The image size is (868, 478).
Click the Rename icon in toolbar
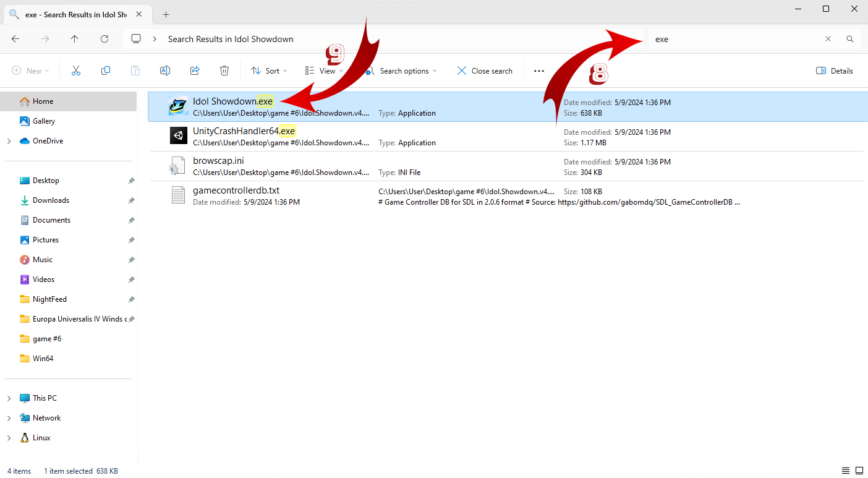(x=165, y=71)
